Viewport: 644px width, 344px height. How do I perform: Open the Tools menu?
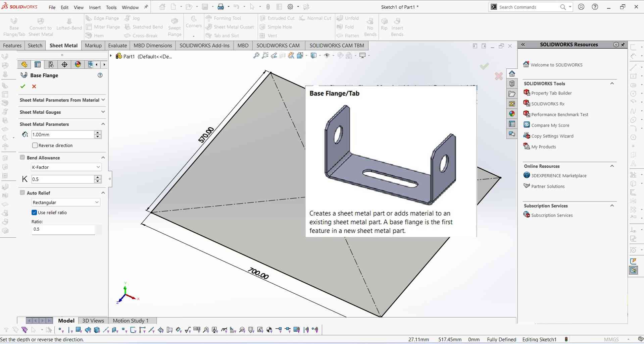click(111, 7)
